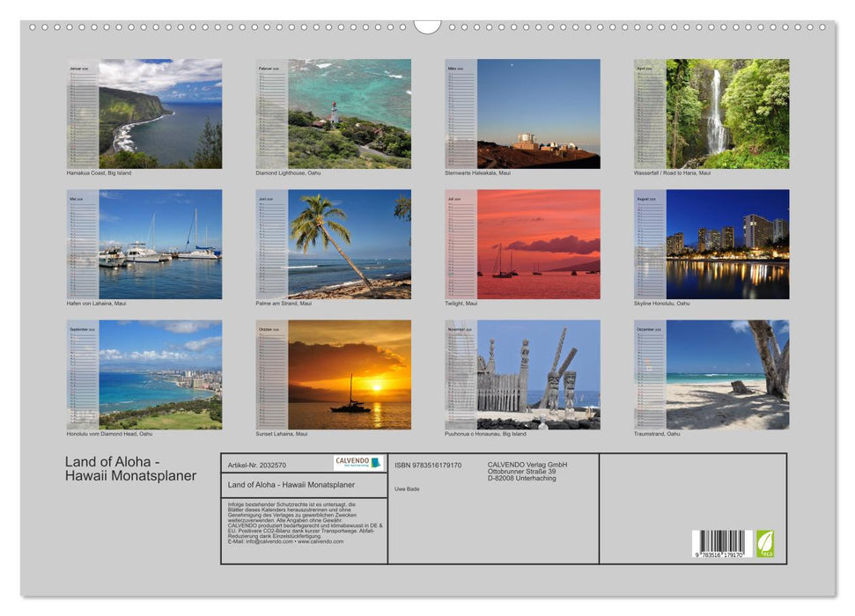This screenshot has height=616, width=855.
Task: Click the Palme am Strand, Maui image
Action: [x=349, y=244]
